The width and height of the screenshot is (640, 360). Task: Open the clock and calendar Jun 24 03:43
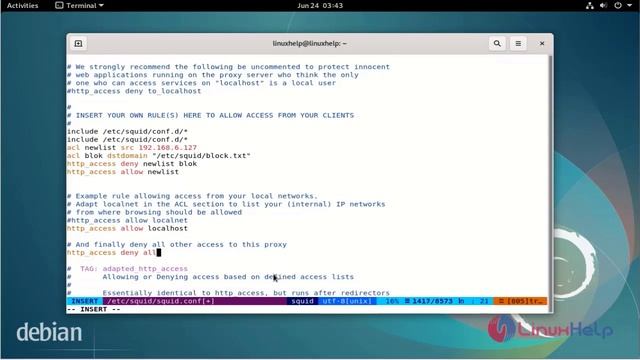pyautogui.click(x=320, y=5)
